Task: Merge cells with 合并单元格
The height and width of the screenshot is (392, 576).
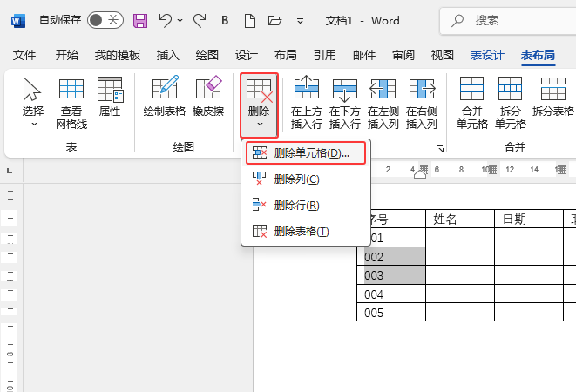Action: coord(472,102)
